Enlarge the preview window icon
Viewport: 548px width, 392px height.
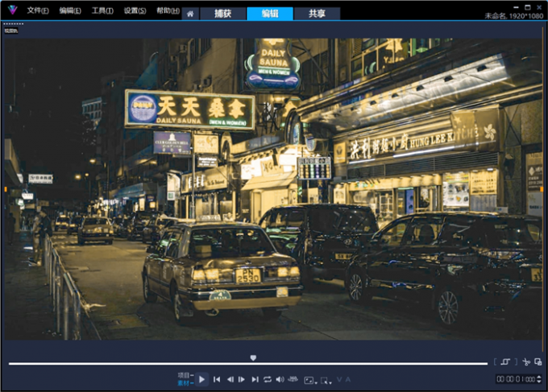tap(538, 362)
